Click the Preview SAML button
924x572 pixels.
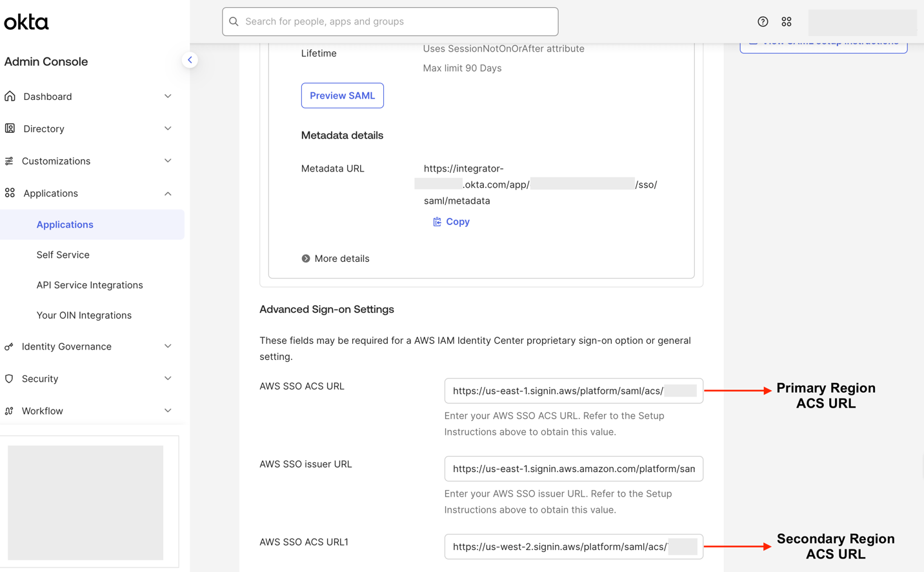pos(343,95)
